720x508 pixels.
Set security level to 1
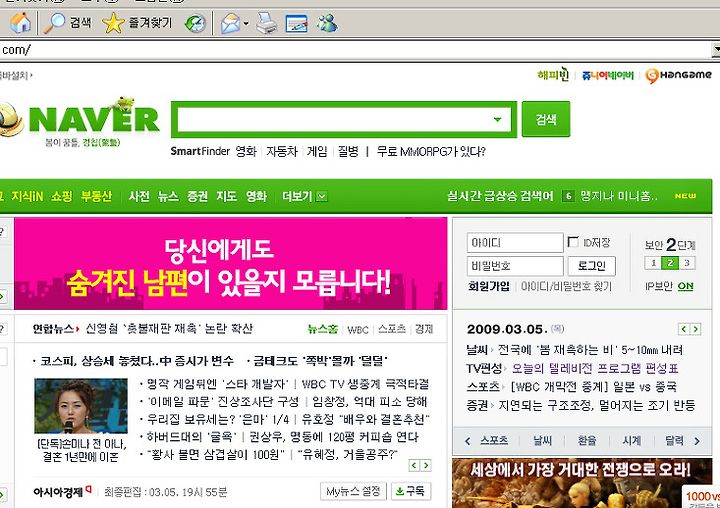pos(653,263)
